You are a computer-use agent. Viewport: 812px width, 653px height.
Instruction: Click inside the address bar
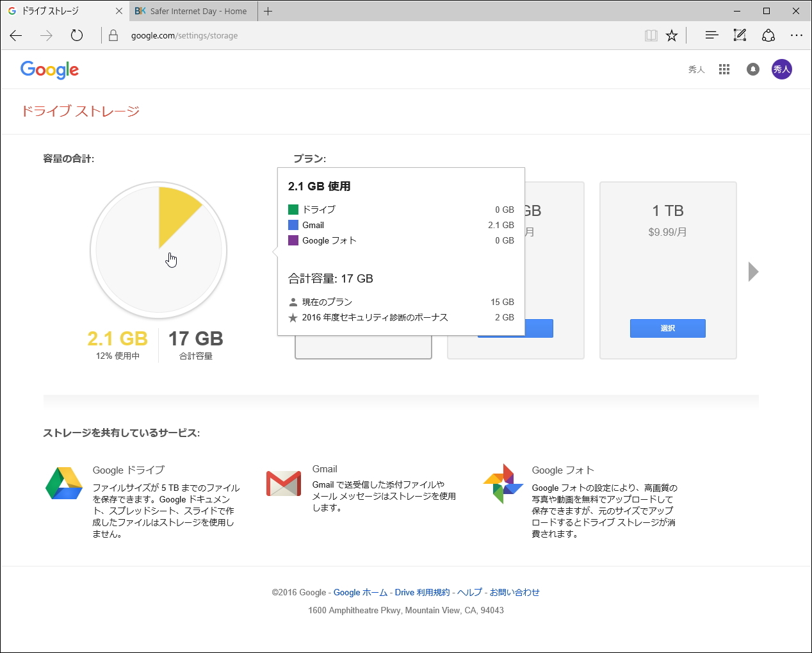[256, 35]
